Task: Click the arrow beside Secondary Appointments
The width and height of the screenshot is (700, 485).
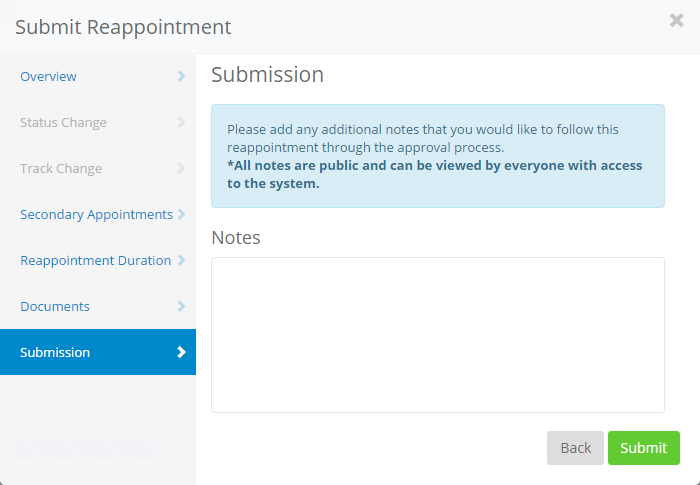Action: (x=181, y=214)
